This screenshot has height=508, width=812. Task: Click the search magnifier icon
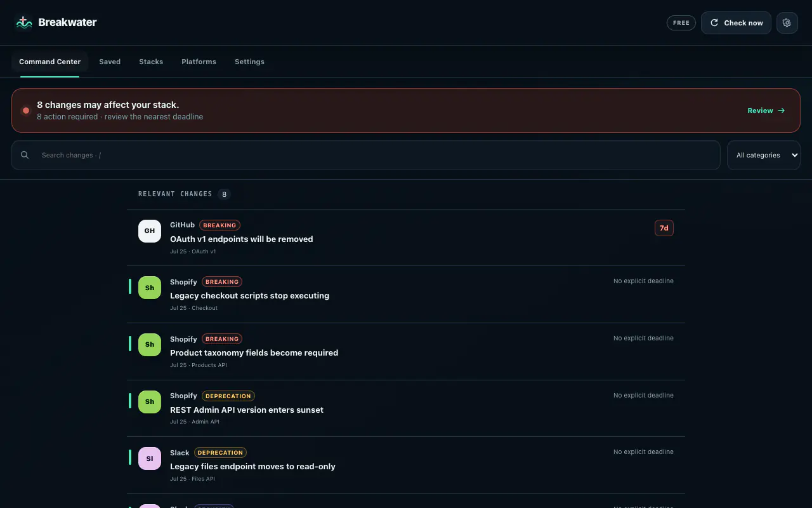[25, 155]
